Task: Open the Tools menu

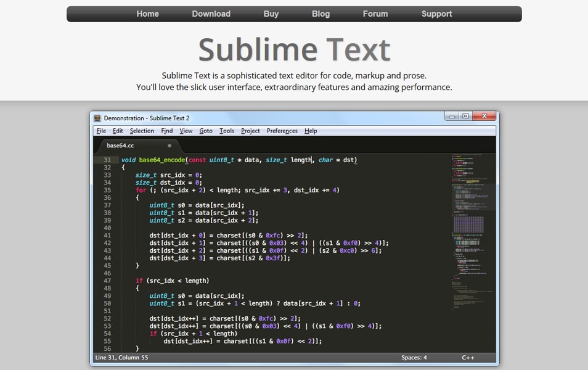Action: (x=227, y=131)
